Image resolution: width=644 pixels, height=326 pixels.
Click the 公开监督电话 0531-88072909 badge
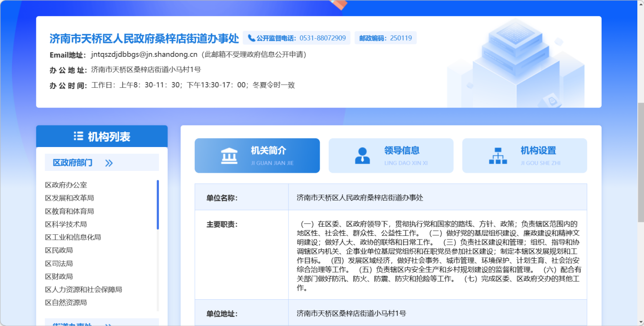tap(297, 38)
